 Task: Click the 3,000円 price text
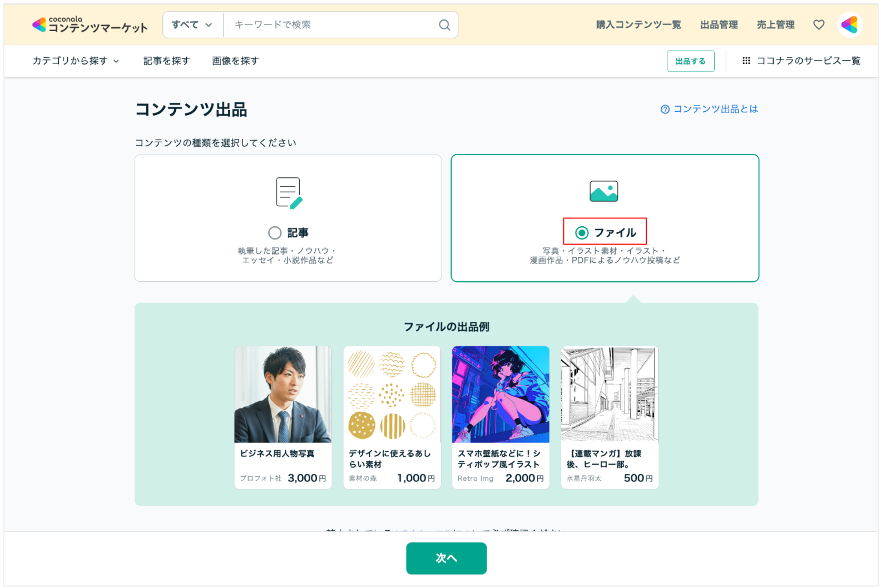click(306, 478)
